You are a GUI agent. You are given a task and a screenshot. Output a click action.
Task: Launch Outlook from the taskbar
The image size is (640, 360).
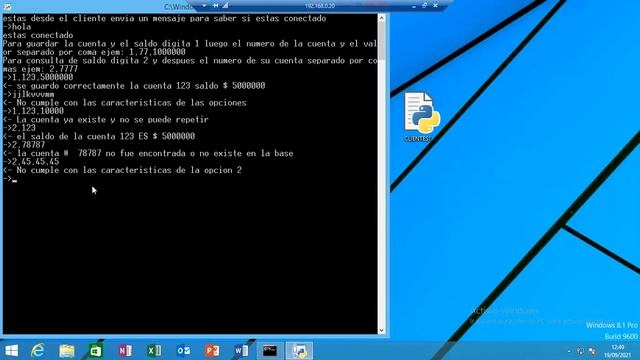tap(183, 351)
